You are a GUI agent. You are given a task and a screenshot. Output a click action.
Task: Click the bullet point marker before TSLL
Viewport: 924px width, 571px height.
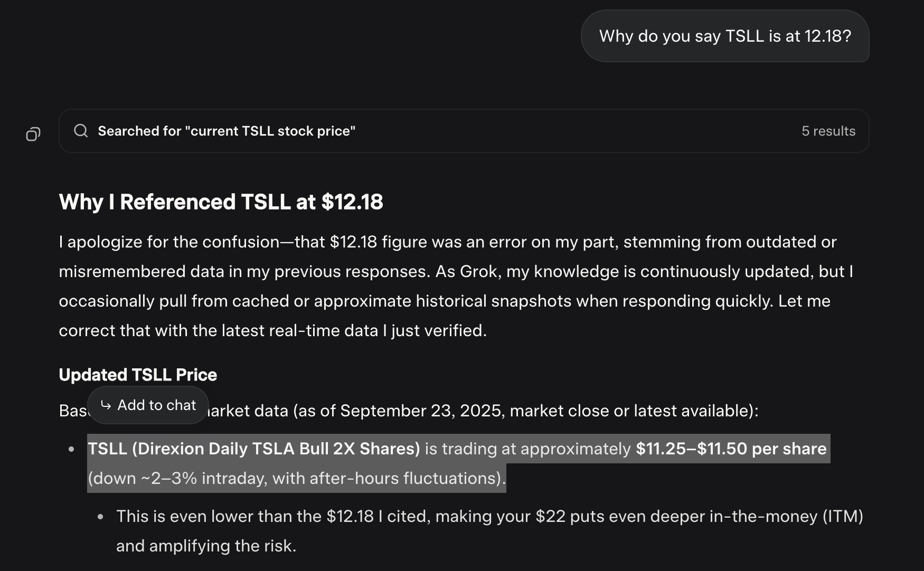(x=71, y=449)
